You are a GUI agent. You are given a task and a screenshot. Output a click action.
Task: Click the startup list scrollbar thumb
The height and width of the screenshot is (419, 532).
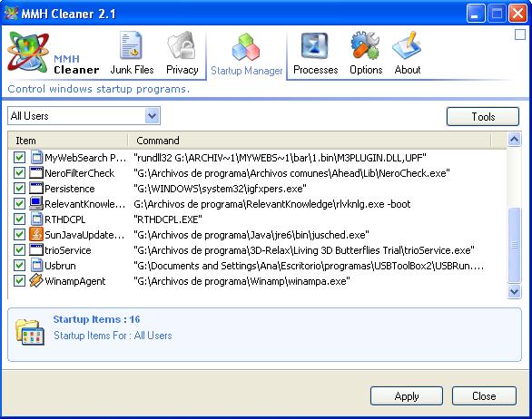[514, 245]
